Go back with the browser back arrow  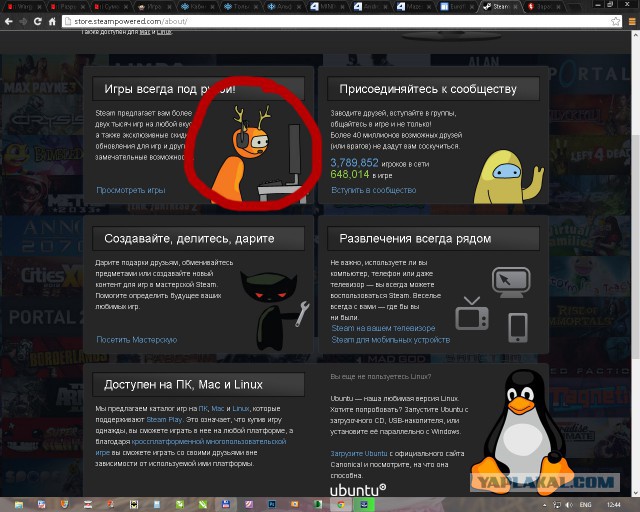[x=9, y=21]
